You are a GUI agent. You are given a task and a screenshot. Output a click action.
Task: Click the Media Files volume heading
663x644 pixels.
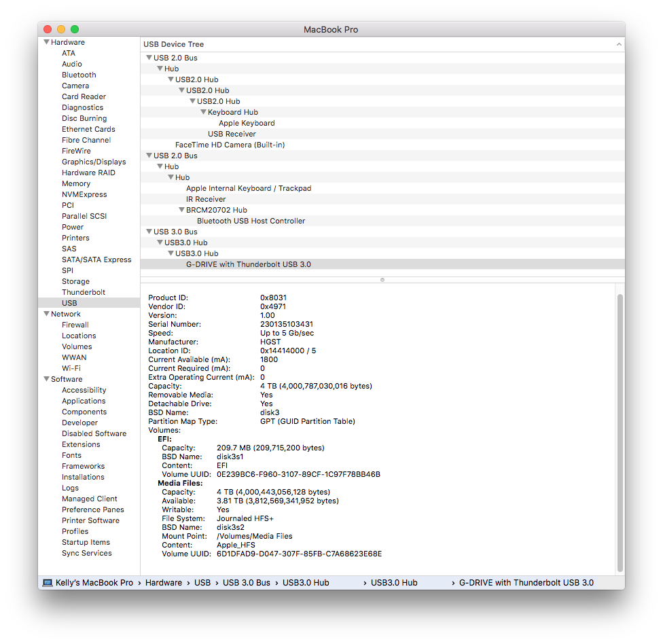pos(180,483)
